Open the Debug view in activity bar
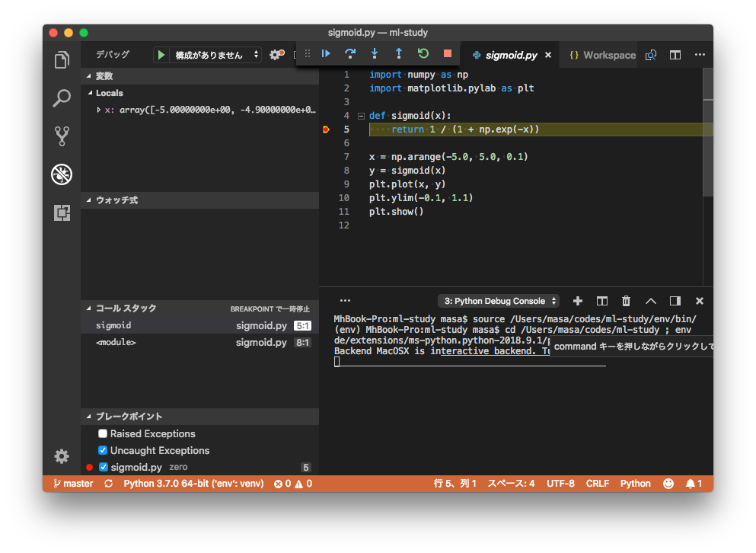Image resolution: width=756 pixels, height=553 pixels. click(62, 174)
